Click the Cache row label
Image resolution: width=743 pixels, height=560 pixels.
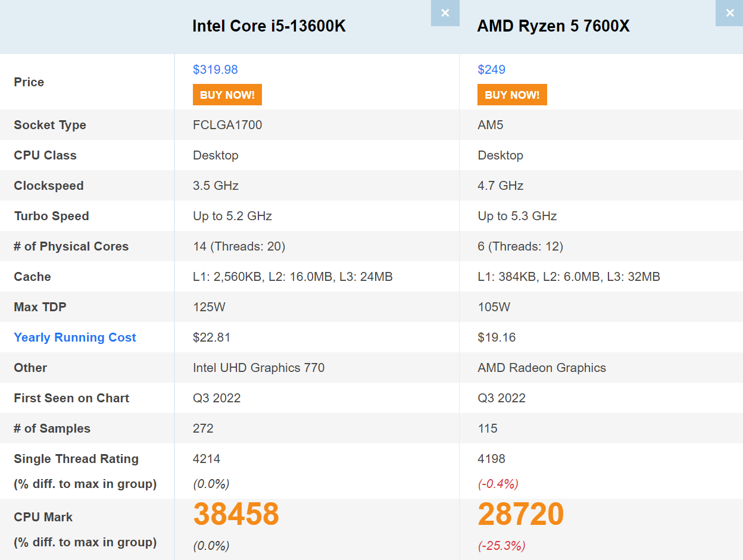[x=32, y=277]
